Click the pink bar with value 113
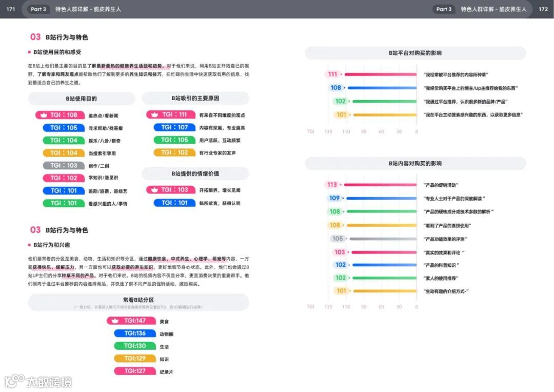Screen dimensions: 554x392 [380, 185]
